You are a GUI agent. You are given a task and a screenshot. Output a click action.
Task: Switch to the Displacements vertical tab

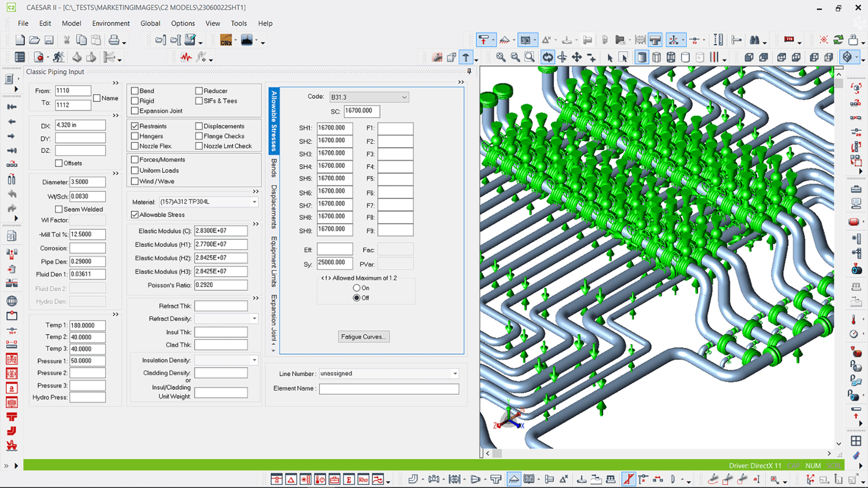point(274,207)
